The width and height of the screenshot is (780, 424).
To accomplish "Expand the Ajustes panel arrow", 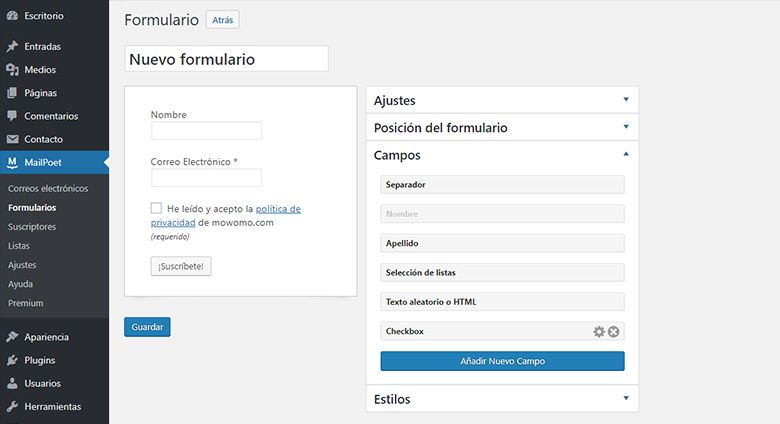I will [626, 100].
